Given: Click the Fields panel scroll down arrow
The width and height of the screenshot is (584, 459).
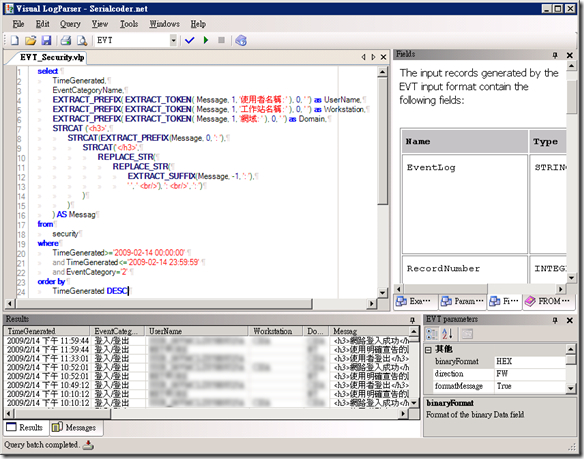Looking at the screenshot, I should [x=571, y=278].
